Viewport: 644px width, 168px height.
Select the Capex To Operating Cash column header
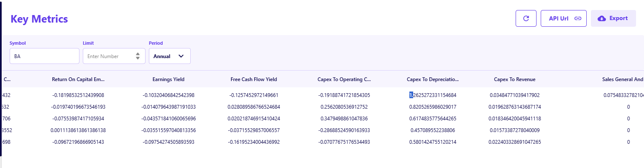coord(344,79)
